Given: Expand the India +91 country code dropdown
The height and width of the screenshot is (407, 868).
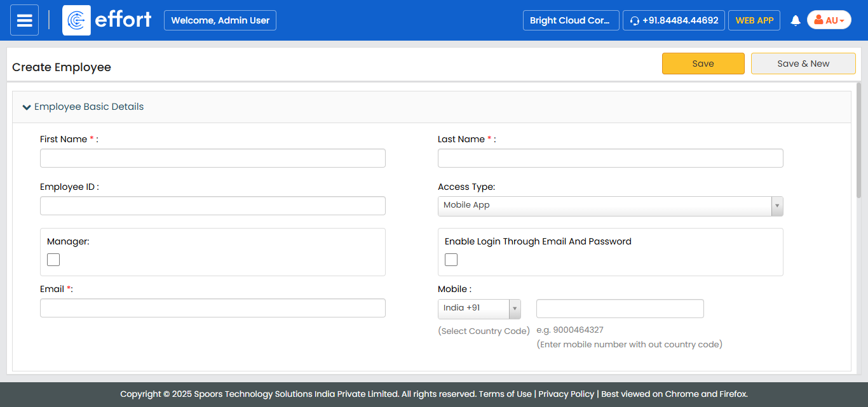Looking at the screenshot, I should pyautogui.click(x=479, y=309).
